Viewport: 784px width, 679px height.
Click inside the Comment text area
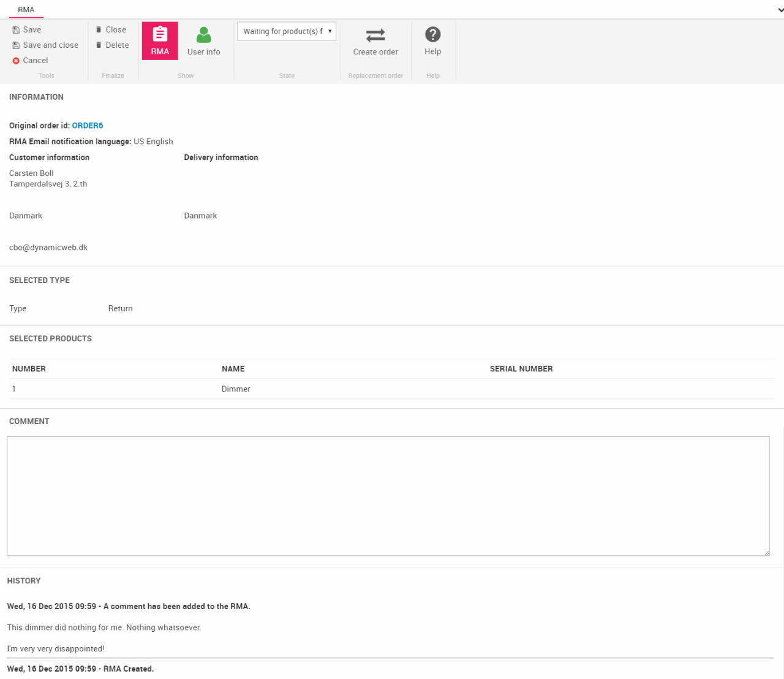(x=388, y=496)
